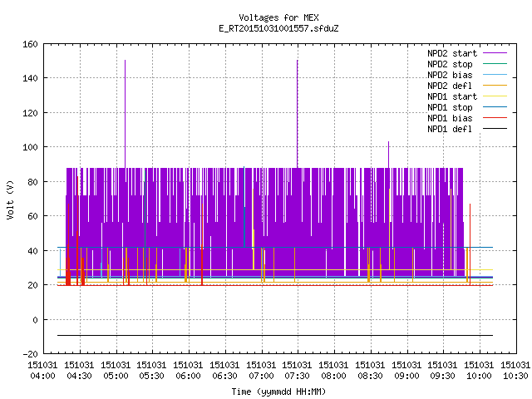Click the 09:30 x-axis time label

coord(443,377)
